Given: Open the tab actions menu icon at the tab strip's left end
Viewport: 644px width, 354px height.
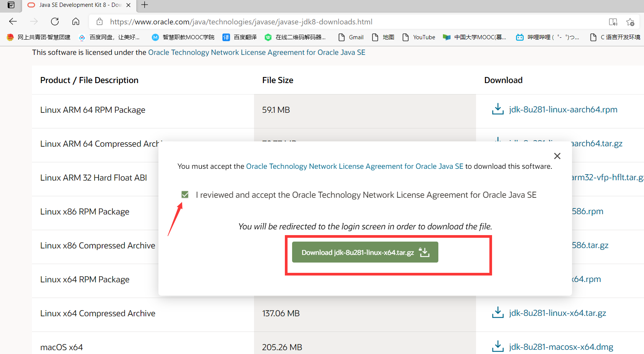Looking at the screenshot, I should [11, 5].
